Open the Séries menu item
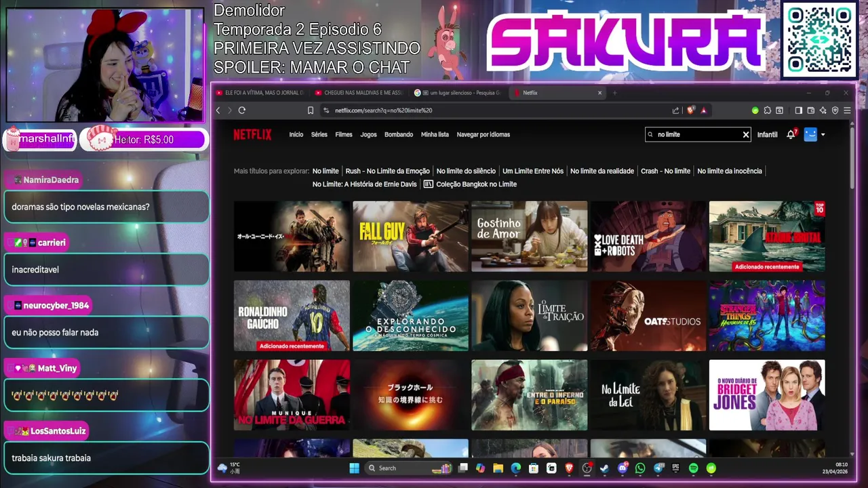Image resolution: width=868 pixels, height=488 pixels. tap(319, 134)
